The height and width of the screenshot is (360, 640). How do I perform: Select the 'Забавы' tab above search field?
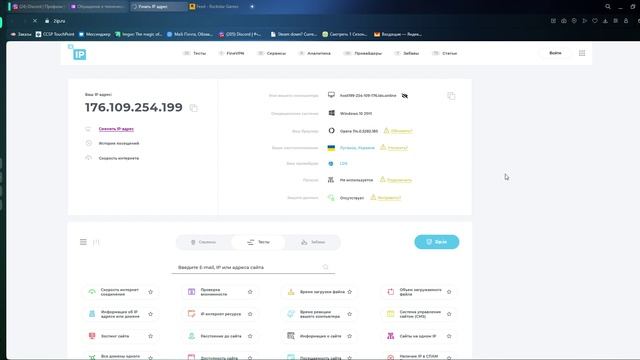point(313,242)
